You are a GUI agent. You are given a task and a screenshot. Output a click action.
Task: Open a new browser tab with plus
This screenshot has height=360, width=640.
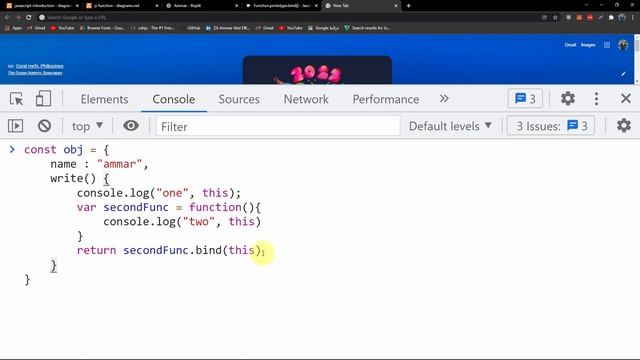(x=408, y=6)
